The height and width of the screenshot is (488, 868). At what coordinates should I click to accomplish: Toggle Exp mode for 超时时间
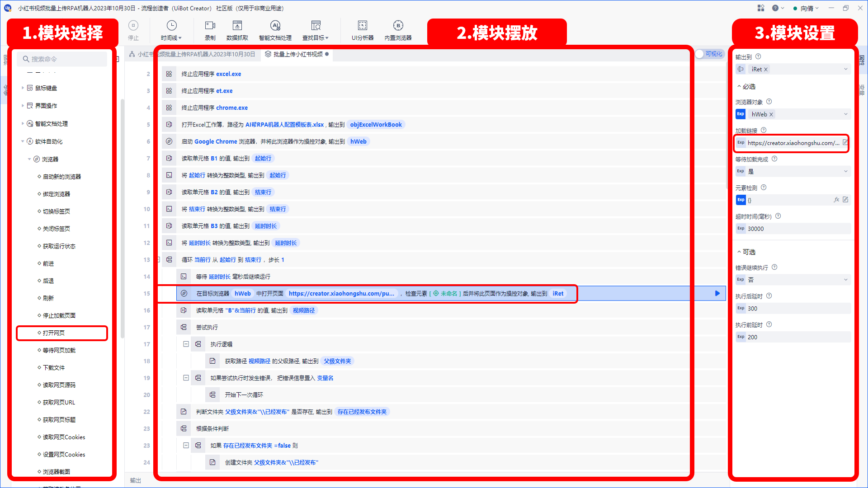(741, 229)
